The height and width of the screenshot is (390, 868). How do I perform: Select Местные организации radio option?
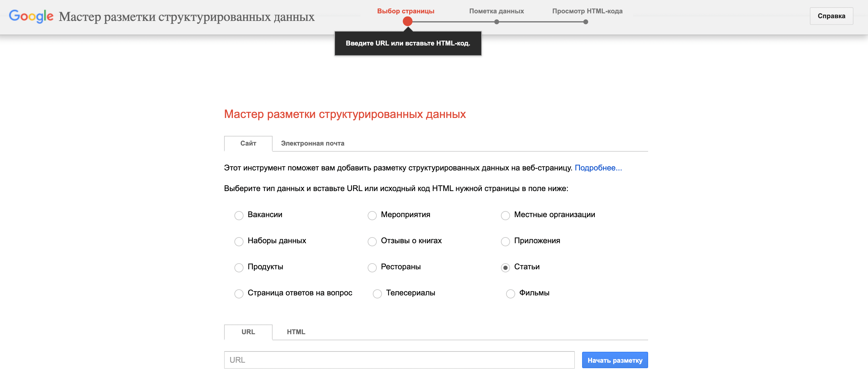click(x=505, y=215)
